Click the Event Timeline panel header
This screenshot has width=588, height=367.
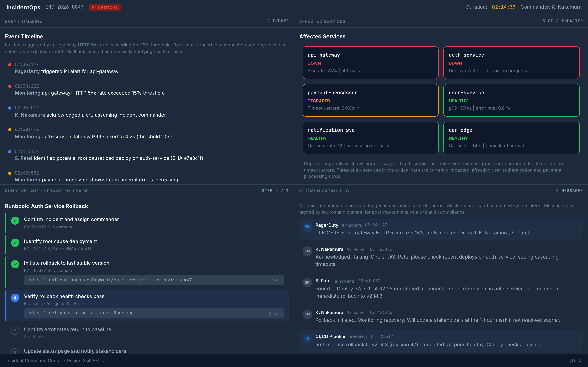(23, 21)
